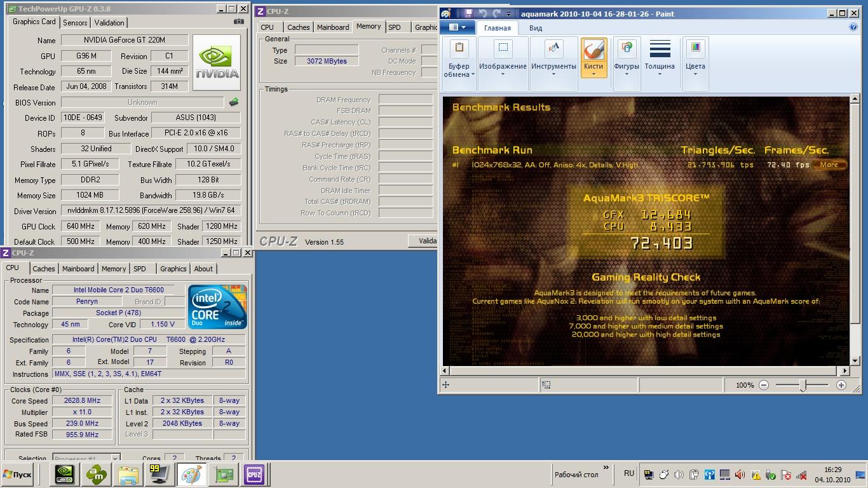Expand the Цвета dropdown arrow
Viewport: 868px width, 488px height.
point(695,74)
